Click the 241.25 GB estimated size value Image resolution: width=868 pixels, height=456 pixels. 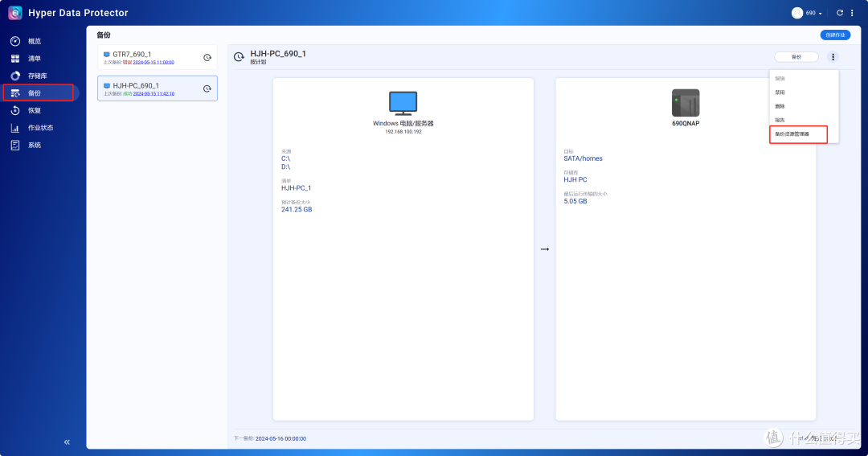[297, 209]
